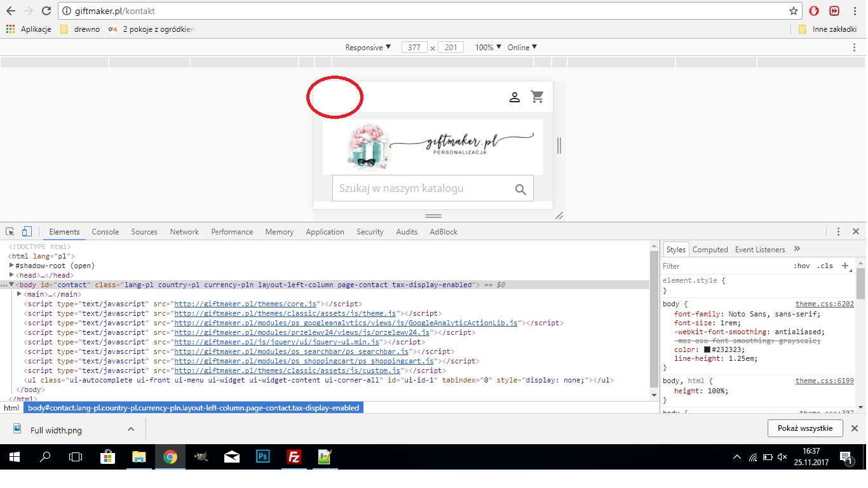Open Chrome's three-dot main menu
Image resolution: width=868 pixels, height=488 pixels.
pyautogui.click(x=855, y=11)
